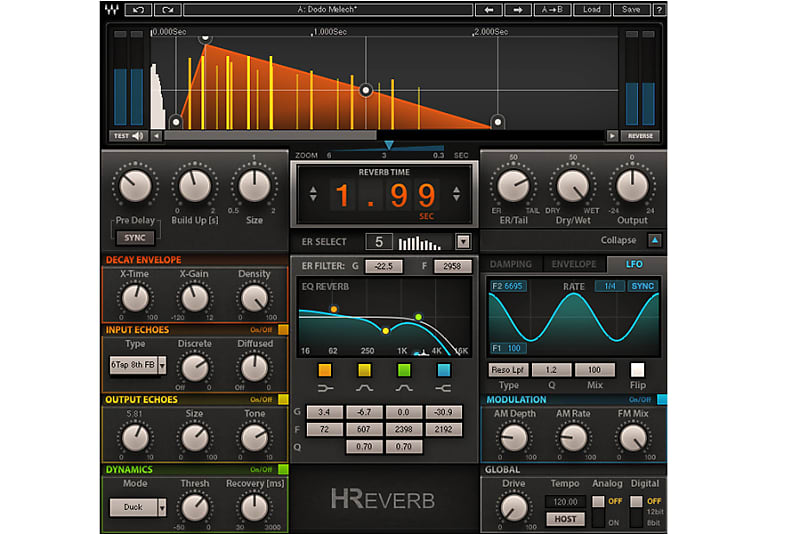The height and width of the screenshot is (534, 800).
Task: Click the tempo HOST button
Action: 565,519
